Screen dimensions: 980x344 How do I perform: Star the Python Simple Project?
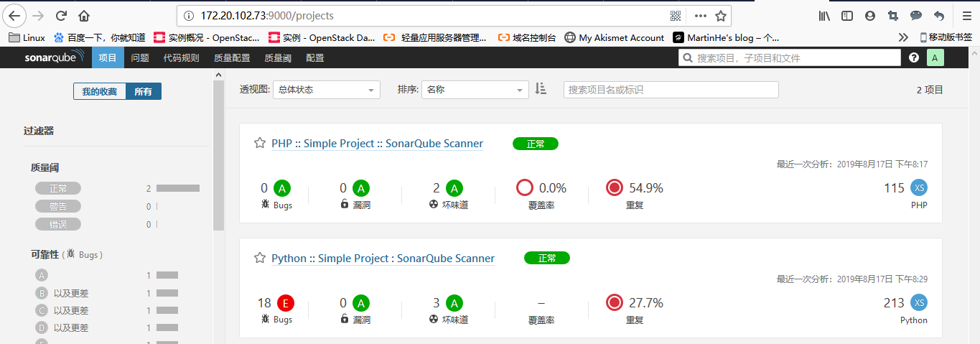(x=260, y=258)
